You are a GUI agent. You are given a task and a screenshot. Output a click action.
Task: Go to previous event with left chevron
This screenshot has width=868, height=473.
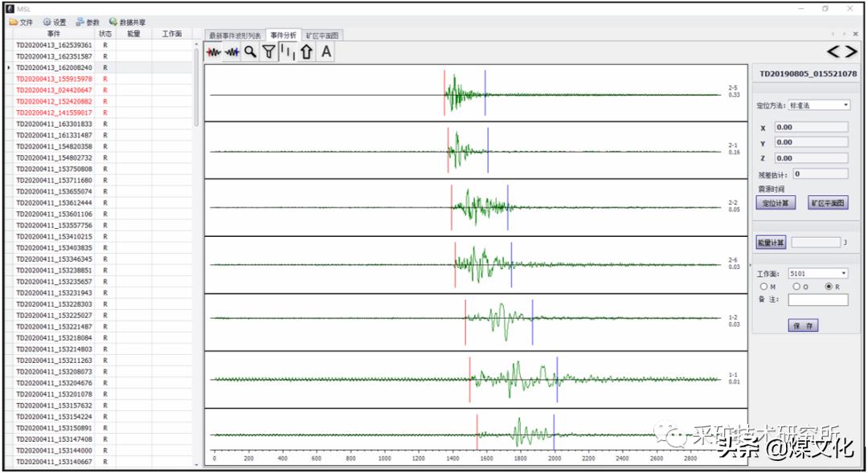tap(835, 52)
